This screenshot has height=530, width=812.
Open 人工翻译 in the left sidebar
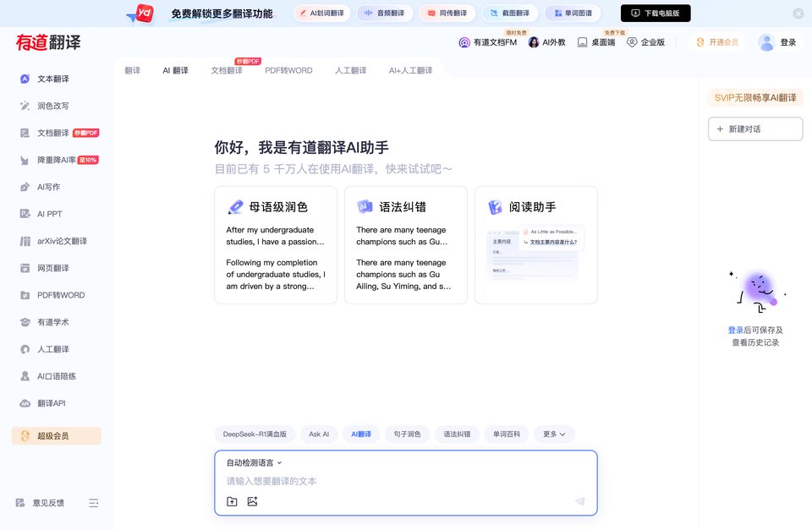tap(45, 349)
